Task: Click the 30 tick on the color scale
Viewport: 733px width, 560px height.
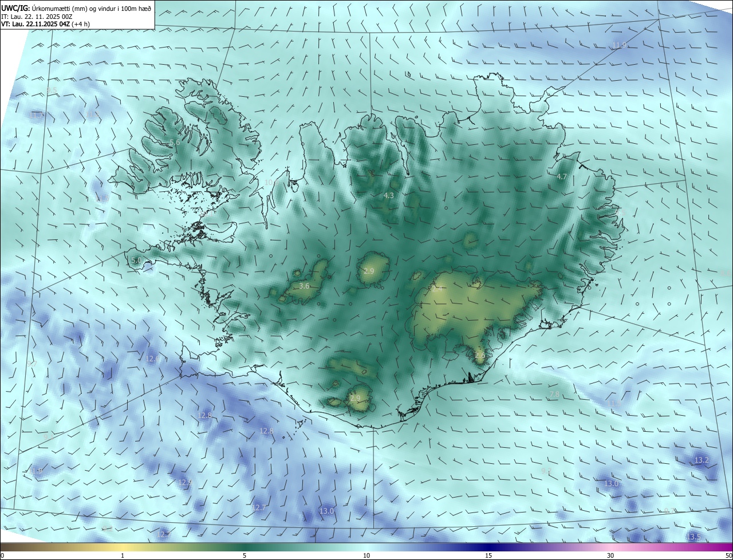Action: coord(610,555)
